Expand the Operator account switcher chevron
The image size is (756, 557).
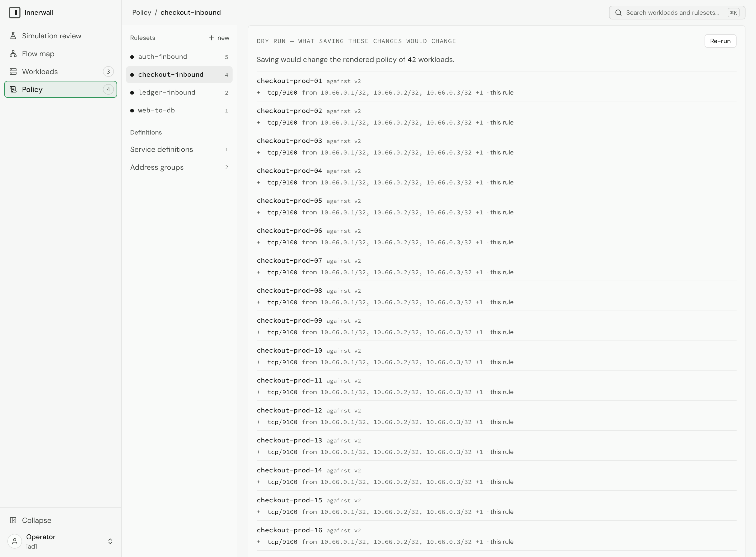pyautogui.click(x=110, y=541)
